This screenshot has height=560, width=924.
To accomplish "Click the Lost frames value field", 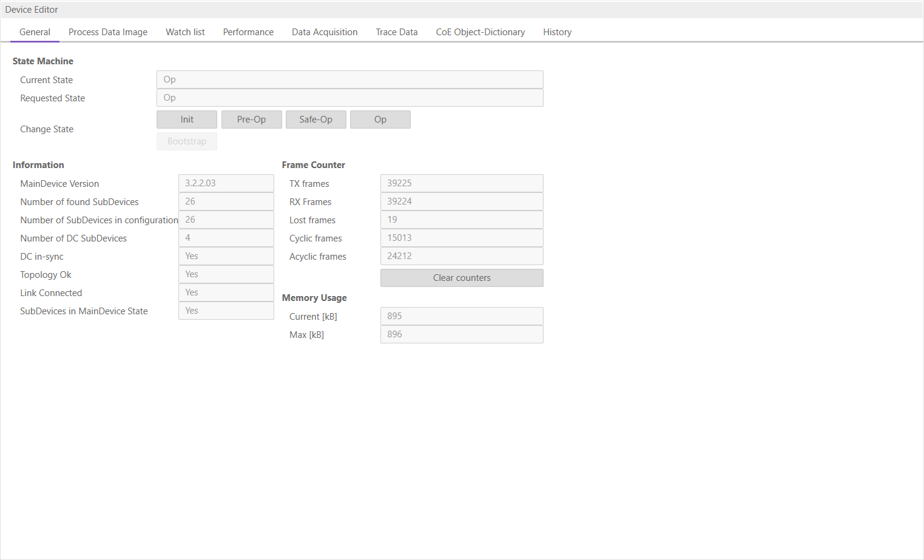I will [x=461, y=220].
